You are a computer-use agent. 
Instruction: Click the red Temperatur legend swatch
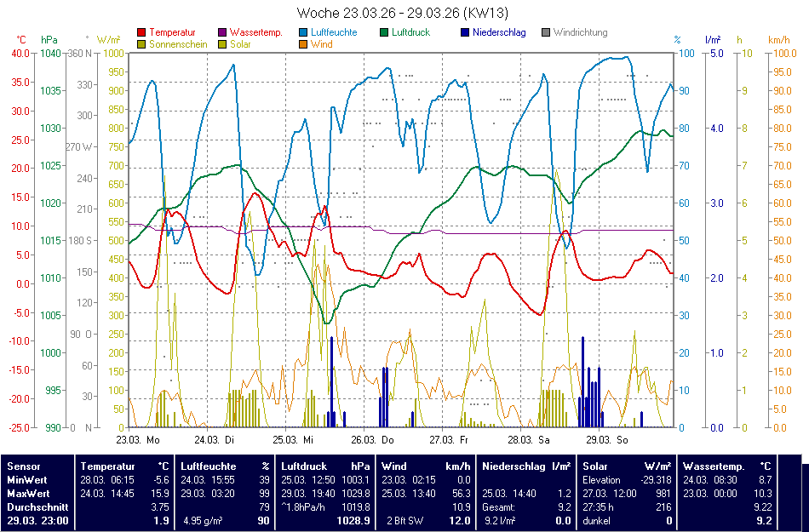click(141, 33)
